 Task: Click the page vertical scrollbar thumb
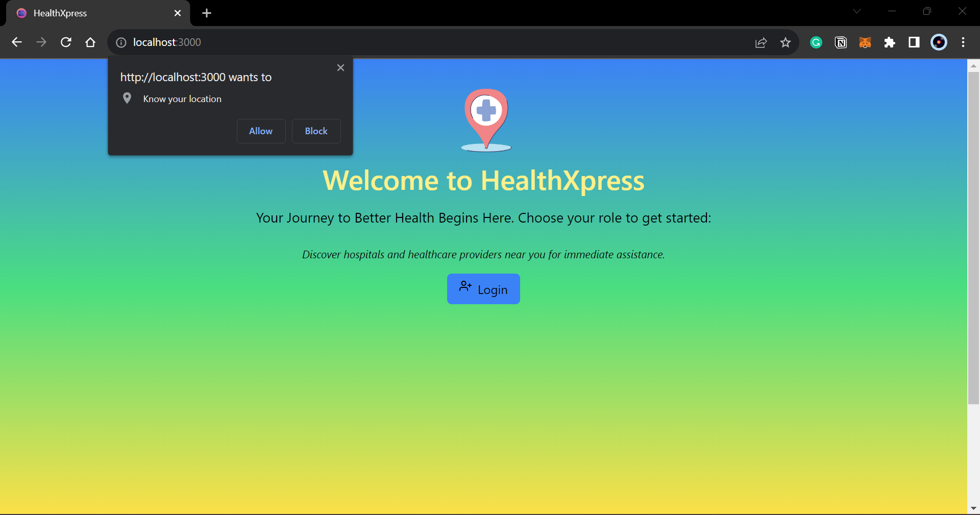pyautogui.click(x=973, y=238)
